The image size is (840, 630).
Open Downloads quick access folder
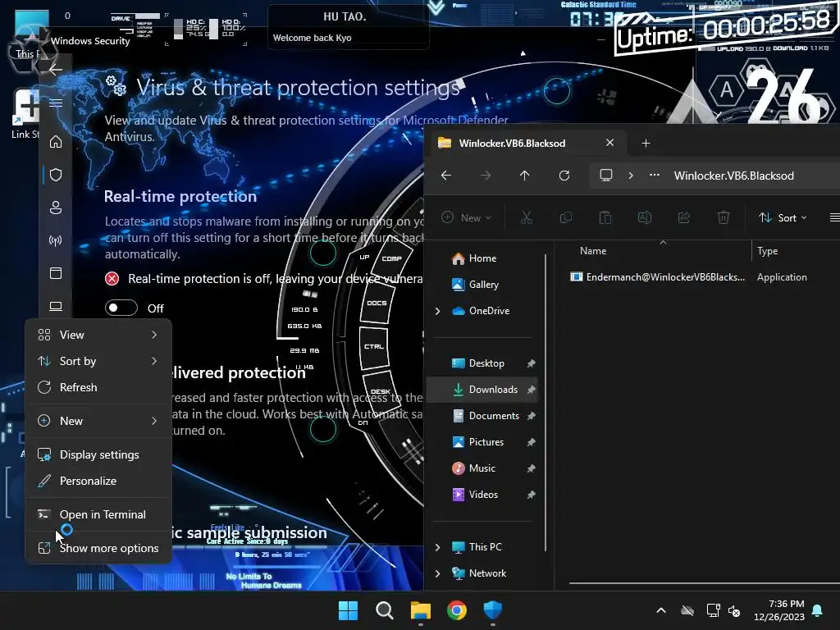point(482,390)
